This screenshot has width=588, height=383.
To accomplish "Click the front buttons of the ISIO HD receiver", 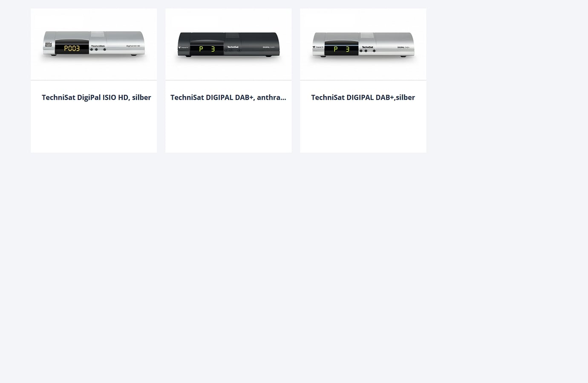I will [x=98, y=50].
